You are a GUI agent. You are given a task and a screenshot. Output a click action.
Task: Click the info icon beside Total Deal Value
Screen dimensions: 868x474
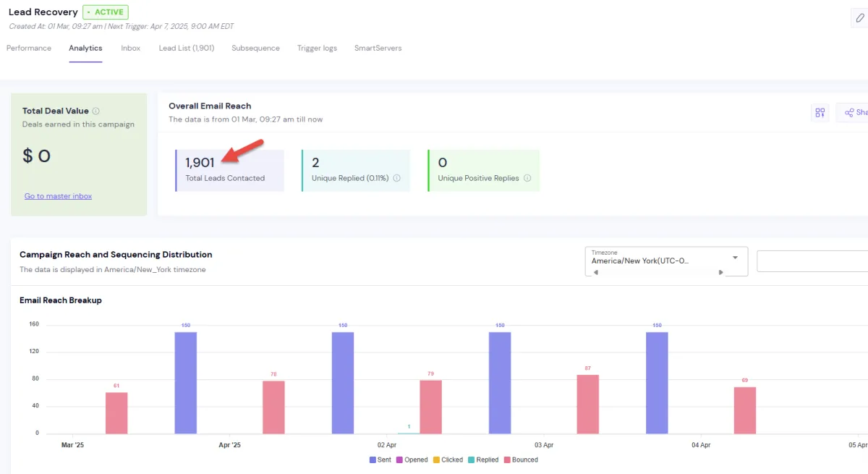[x=96, y=111]
